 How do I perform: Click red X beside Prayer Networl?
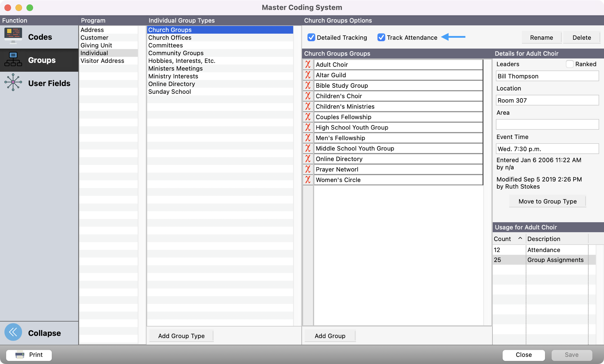[308, 169]
